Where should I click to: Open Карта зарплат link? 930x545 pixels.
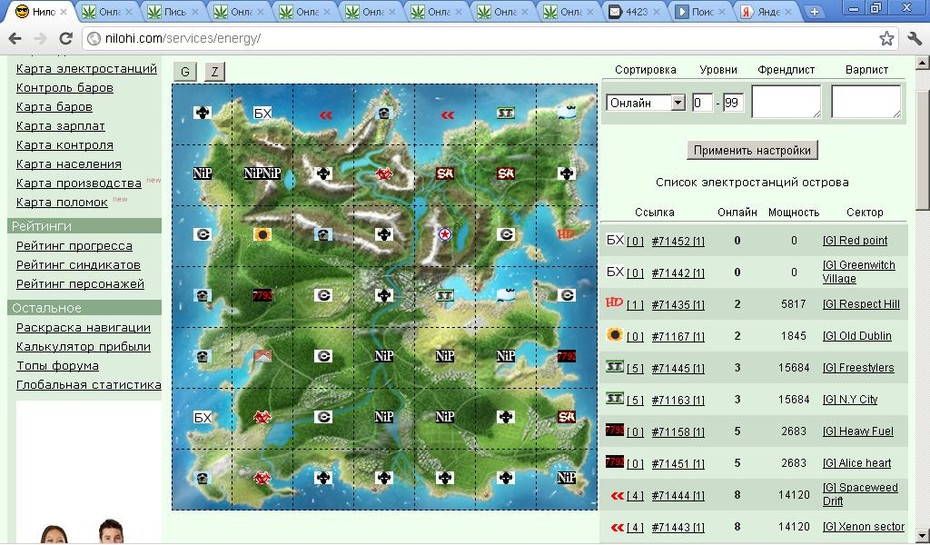[x=60, y=126]
